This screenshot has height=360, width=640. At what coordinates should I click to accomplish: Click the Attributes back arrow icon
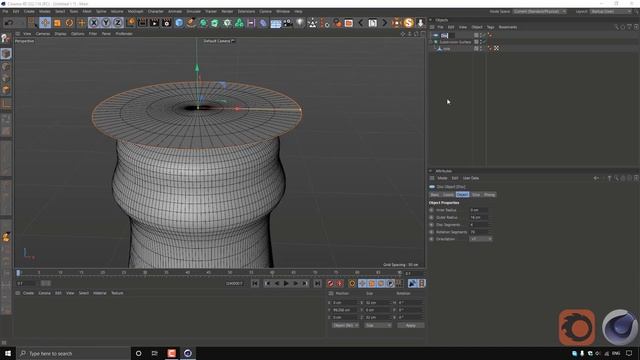coord(596,178)
